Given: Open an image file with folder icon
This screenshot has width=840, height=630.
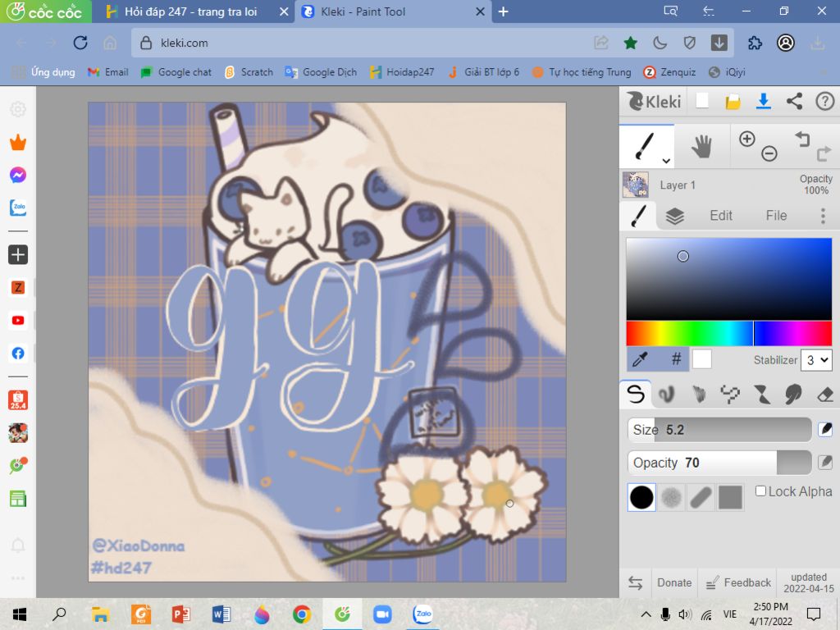Looking at the screenshot, I should click(x=733, y=101).
